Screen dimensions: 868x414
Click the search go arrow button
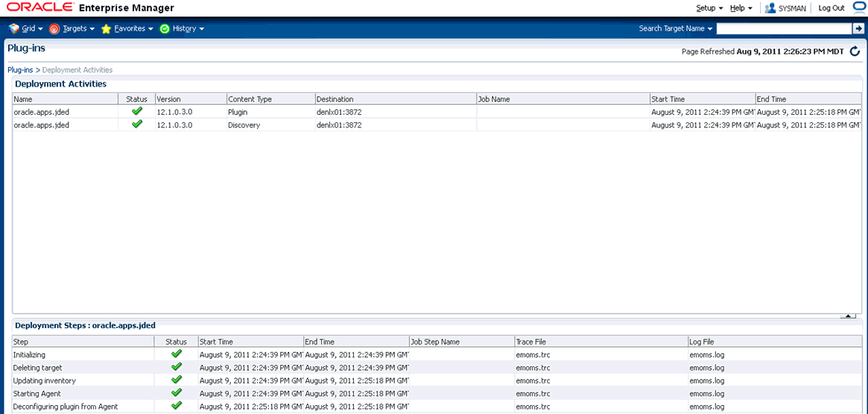(x=858, y=28)
